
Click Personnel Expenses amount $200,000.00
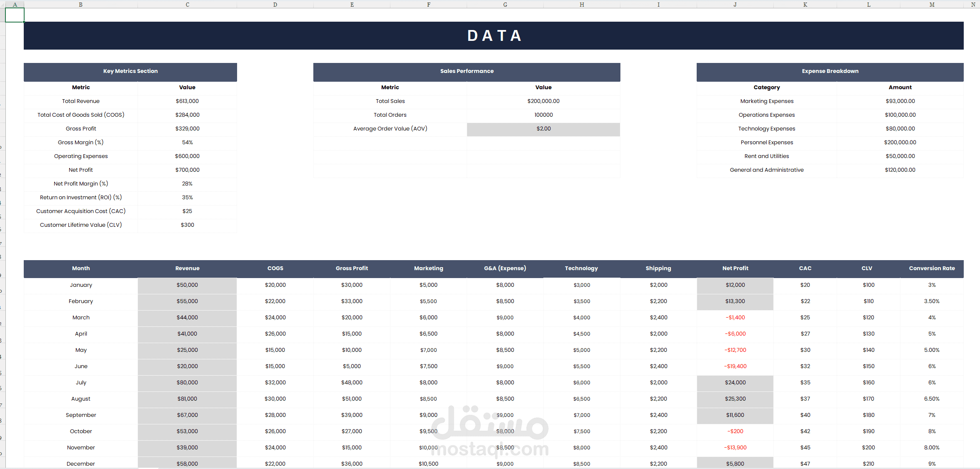(900, 143)
